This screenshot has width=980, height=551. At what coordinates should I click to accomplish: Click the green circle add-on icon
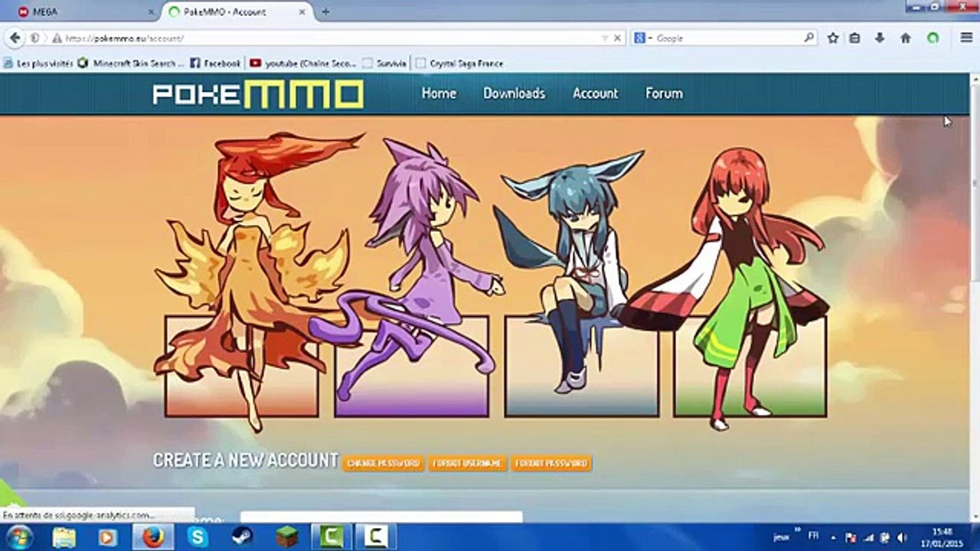pyautogui.click(x=933, y=37)
